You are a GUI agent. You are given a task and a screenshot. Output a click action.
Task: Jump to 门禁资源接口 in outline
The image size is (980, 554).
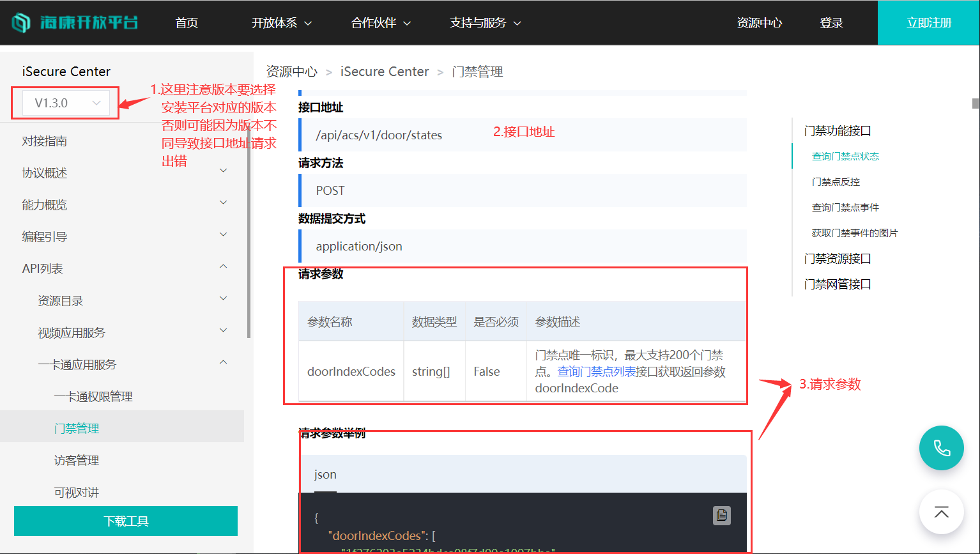[x=838, y=259]
